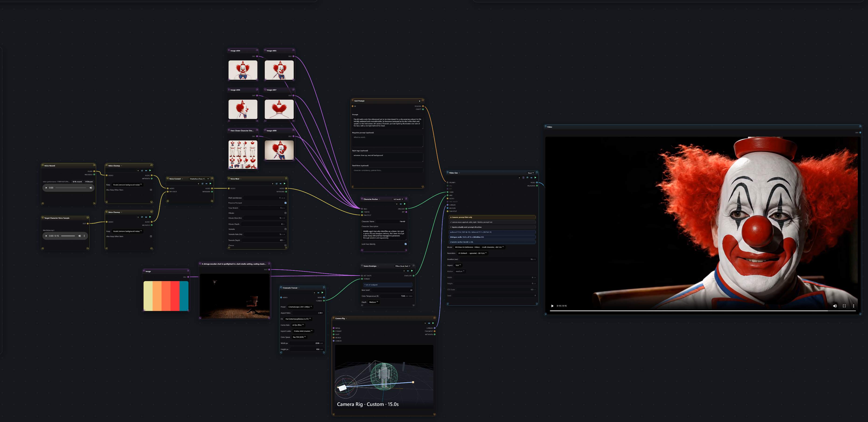Run the Scene Envelope node with its play icon

point(412,271)
